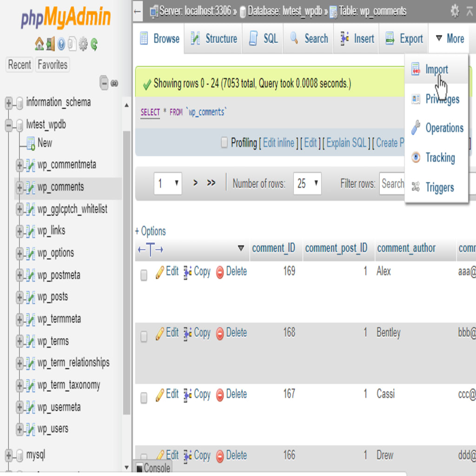Screen dimensions: 476x476
Task: Collapse the lwtest_wpdb database node
Action: 8,125
